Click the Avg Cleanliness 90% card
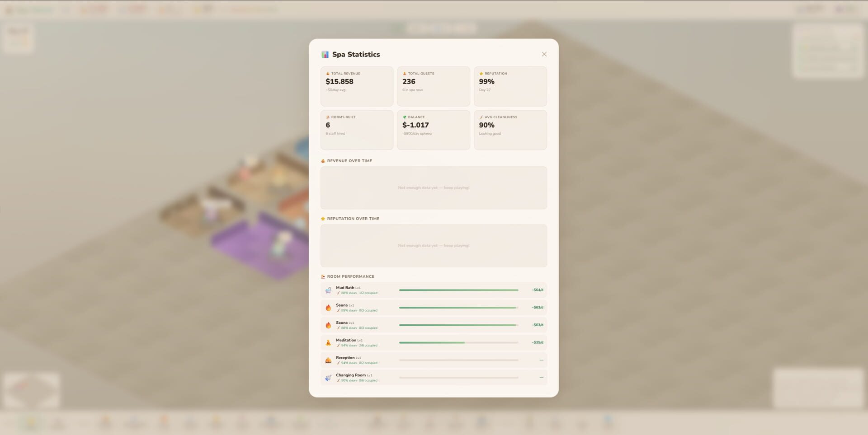The width and height of the screenshot is (868, 435). point(510,130)
